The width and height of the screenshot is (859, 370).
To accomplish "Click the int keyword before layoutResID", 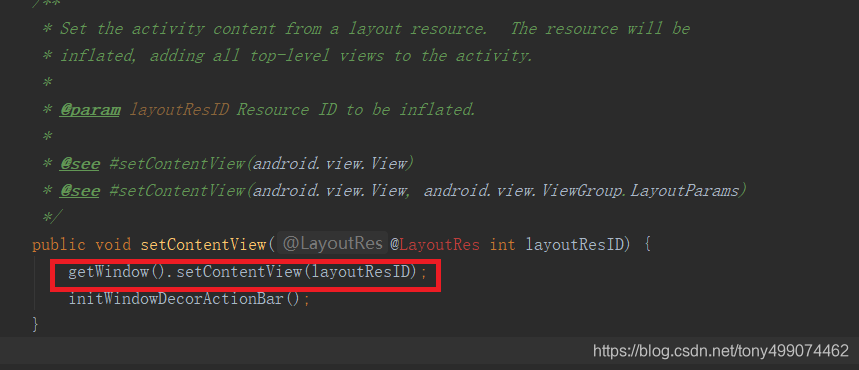I will click(x=502, y=244).
